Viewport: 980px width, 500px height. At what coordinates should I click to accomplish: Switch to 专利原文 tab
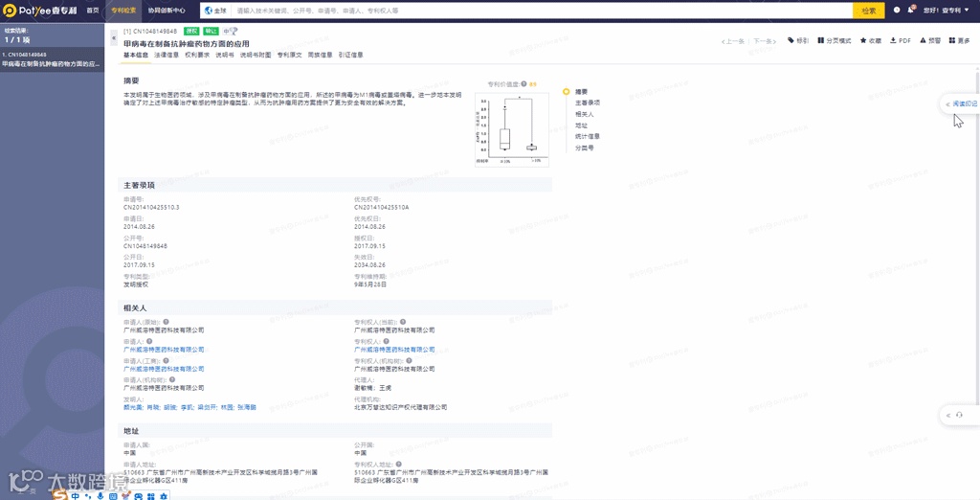[289, 55]
